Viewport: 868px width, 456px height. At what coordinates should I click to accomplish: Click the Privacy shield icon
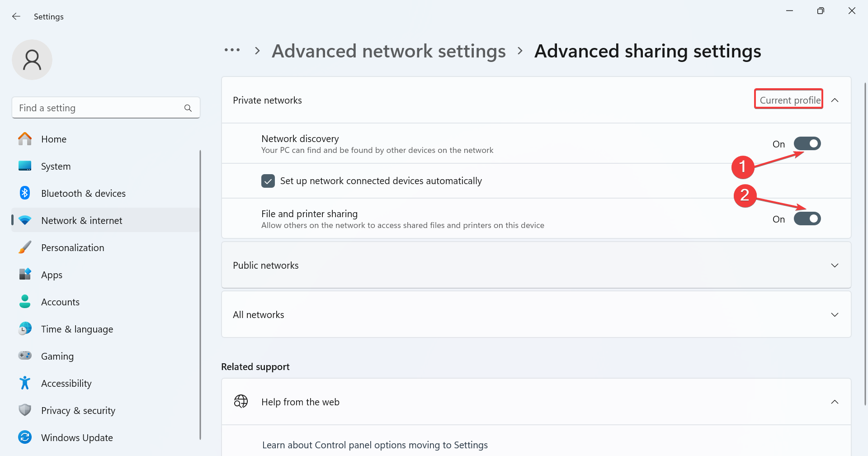(25, 410)
